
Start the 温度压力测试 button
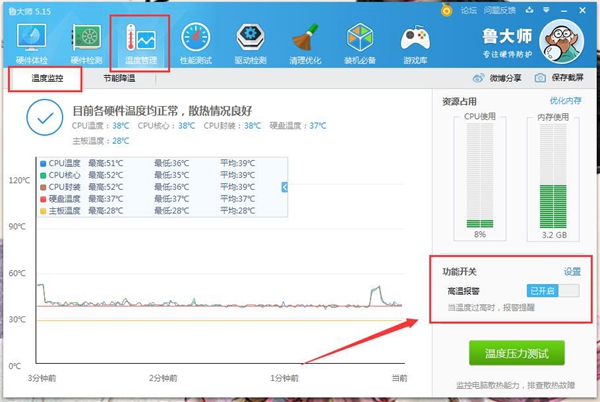pyautogui.click(x=517, y=353)
